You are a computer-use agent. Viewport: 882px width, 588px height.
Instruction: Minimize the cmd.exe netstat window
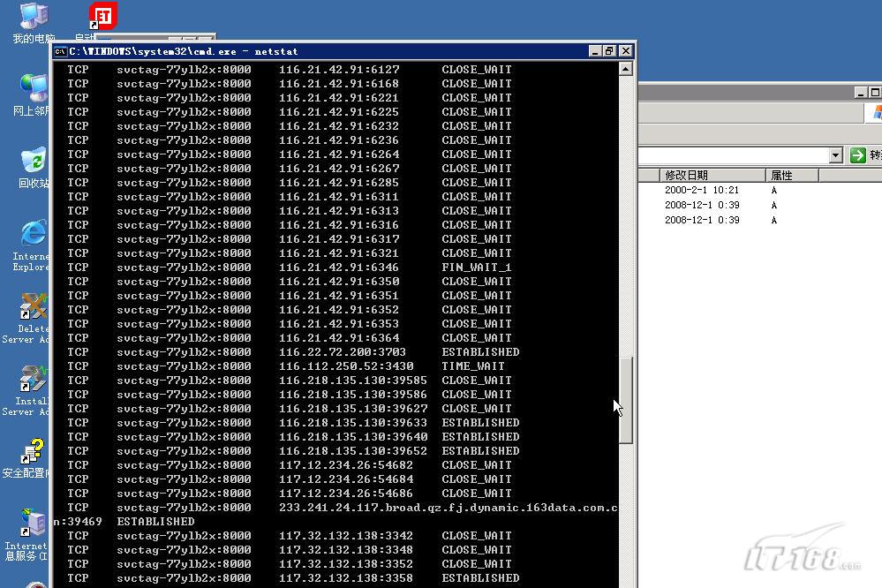click(595, 51)
